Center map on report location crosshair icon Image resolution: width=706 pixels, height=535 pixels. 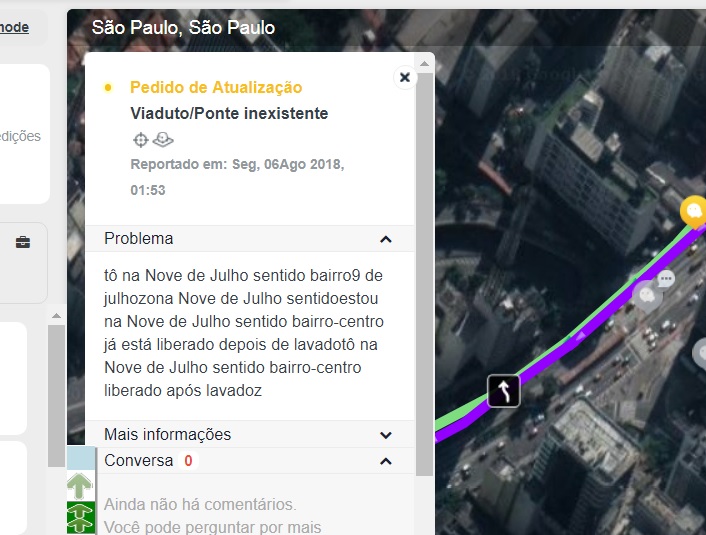140,140
